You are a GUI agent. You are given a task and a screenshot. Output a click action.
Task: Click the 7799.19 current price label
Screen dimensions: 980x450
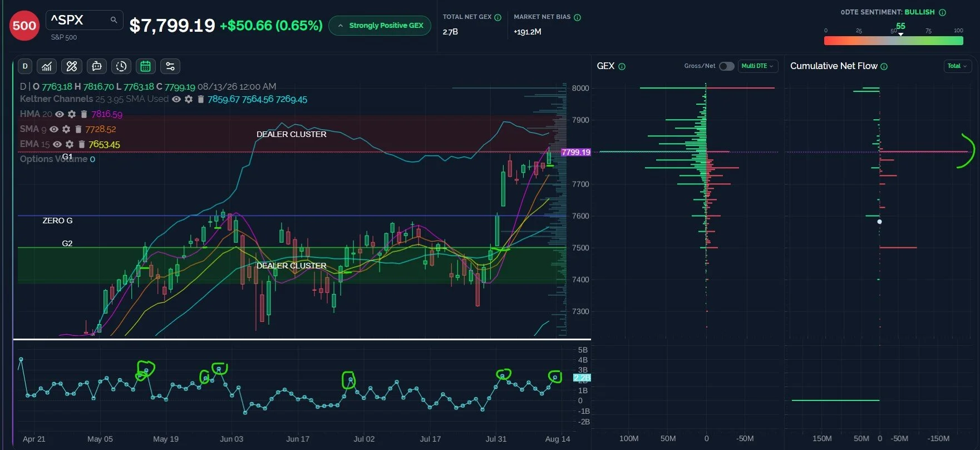(x=575, y=152)
